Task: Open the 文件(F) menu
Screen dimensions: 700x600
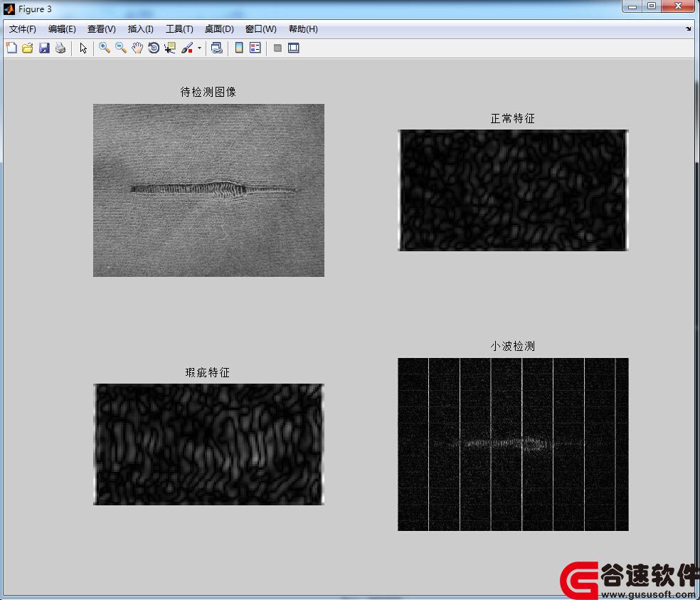Action: tap(22, 29)
